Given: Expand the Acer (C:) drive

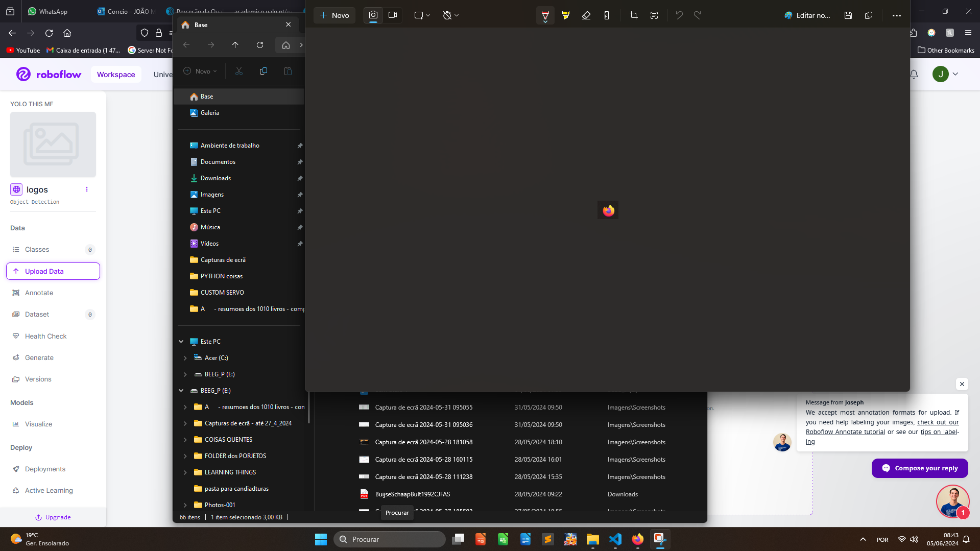Looking at the screenshot, I should point(185,358).
